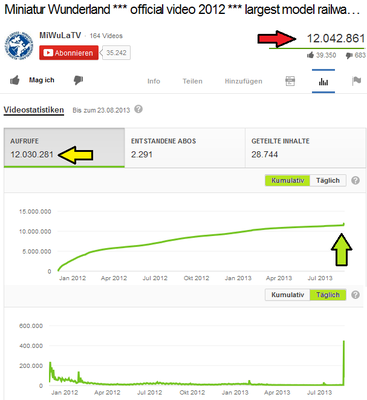
Task: Open the transcript icon tab
Action: (290, 81)
